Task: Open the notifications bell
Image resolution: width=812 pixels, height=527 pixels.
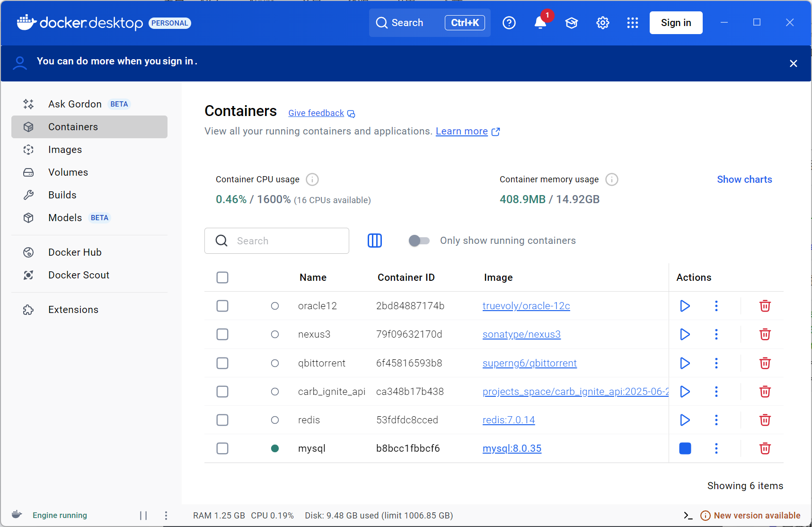Action: click(540, 23)
